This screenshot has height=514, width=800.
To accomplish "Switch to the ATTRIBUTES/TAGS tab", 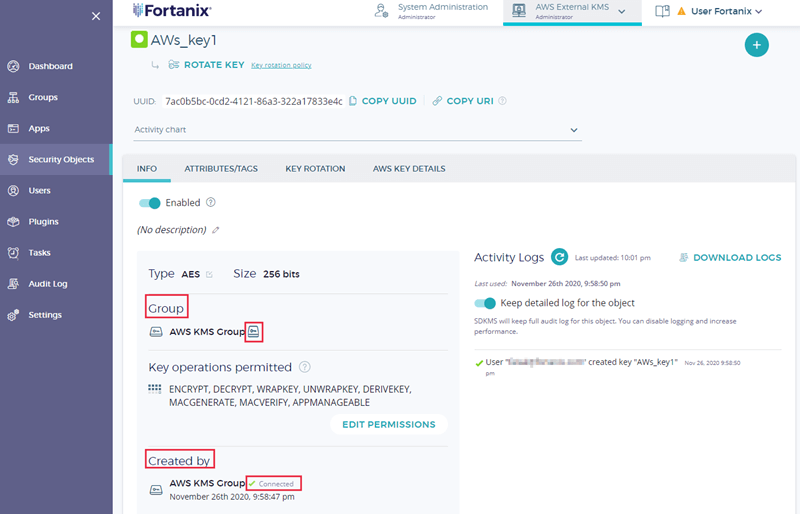I will coord(221,169).
